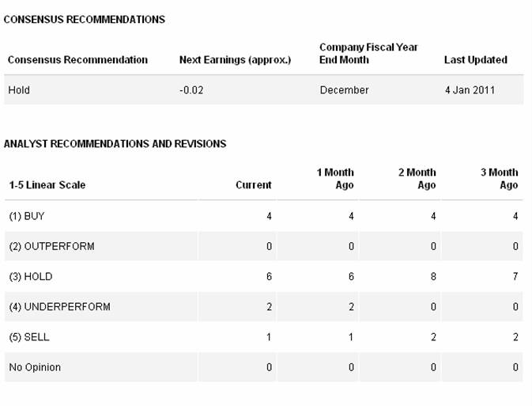
Task: Select the Hold consensus value
Action: (x=19, y=90)
